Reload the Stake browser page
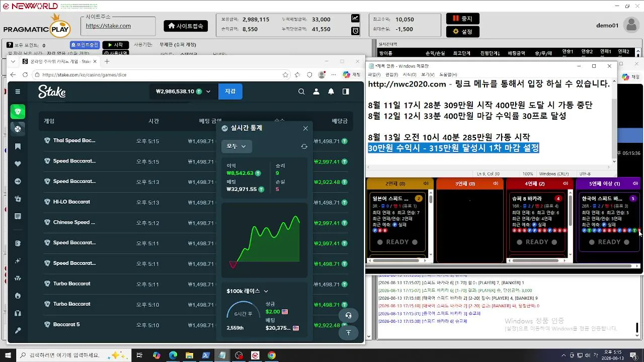This screenshot has width=644, height=362. (25, 74)
